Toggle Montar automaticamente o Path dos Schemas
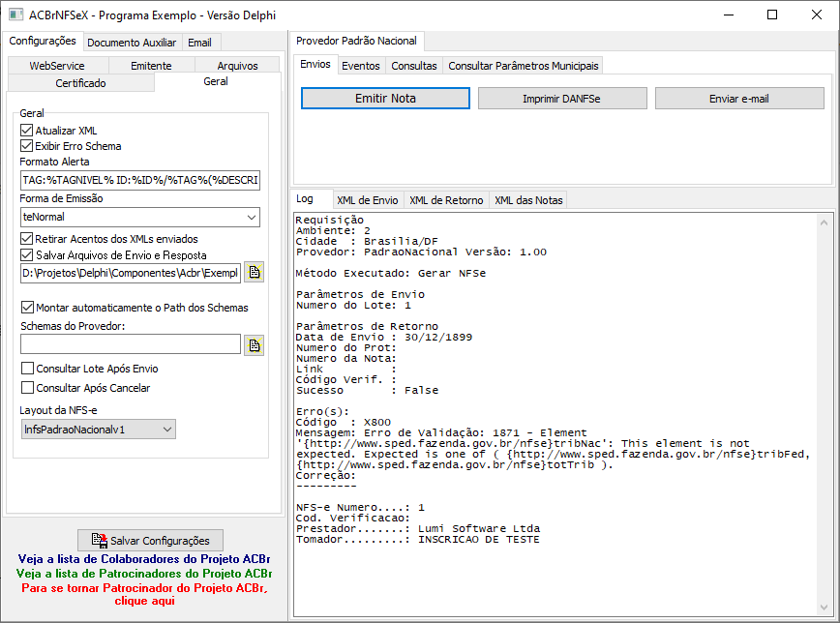Viewport: 840px width, 623px height. pos(27,308)
